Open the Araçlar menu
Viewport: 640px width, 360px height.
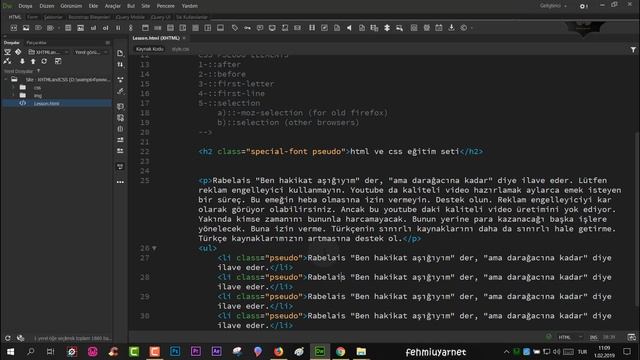click(x=113, y=6)
